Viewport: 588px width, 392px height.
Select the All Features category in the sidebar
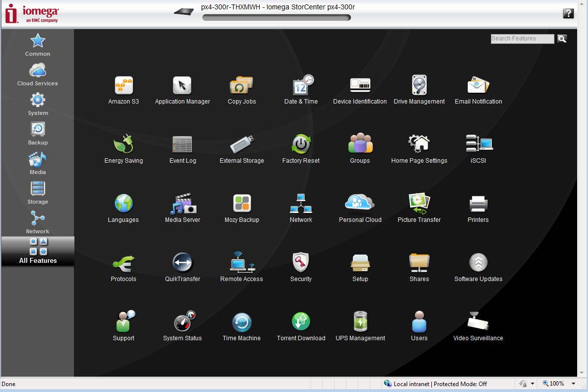point(38,251)
